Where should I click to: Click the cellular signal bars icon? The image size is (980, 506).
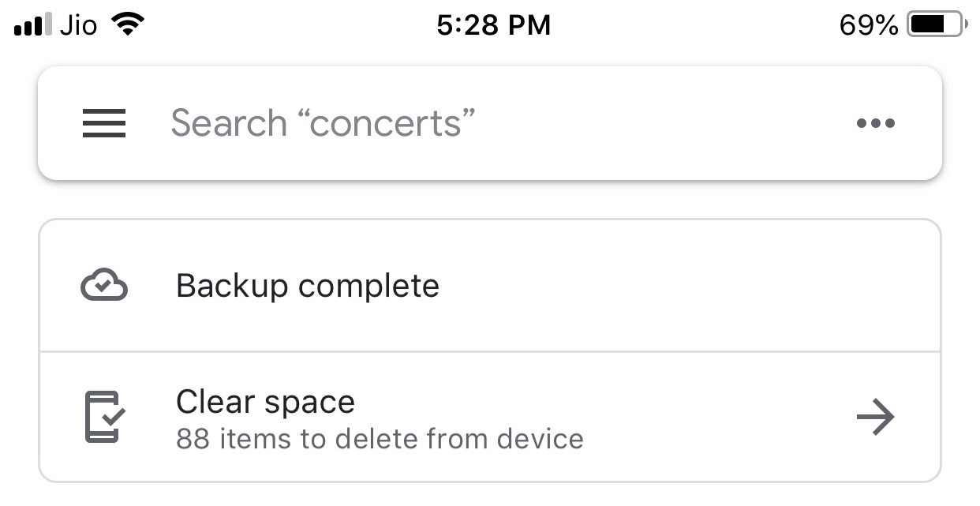coord(32,25)
